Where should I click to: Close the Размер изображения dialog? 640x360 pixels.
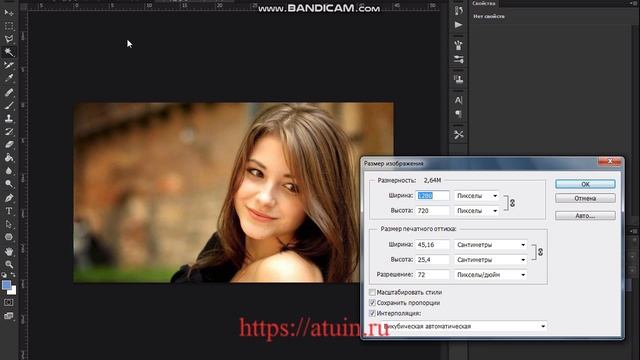[x=609, y=162]
